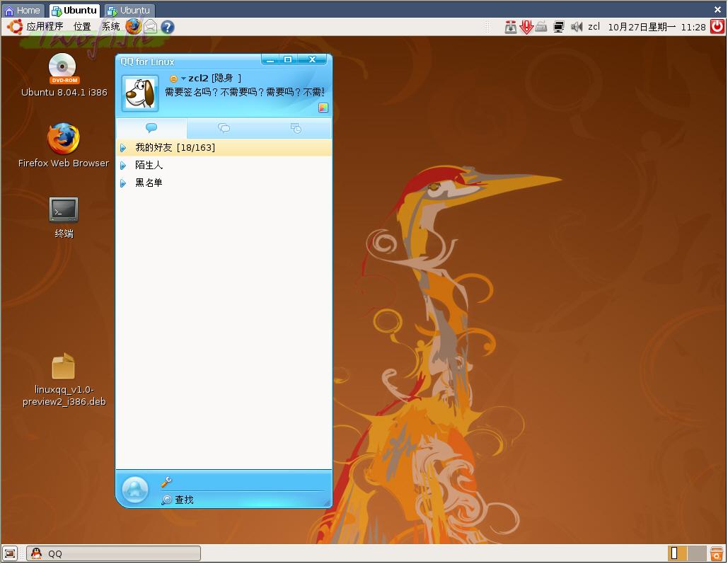
Task: Open Firefox Web Browser desktop icon
Action: point(64,145)
